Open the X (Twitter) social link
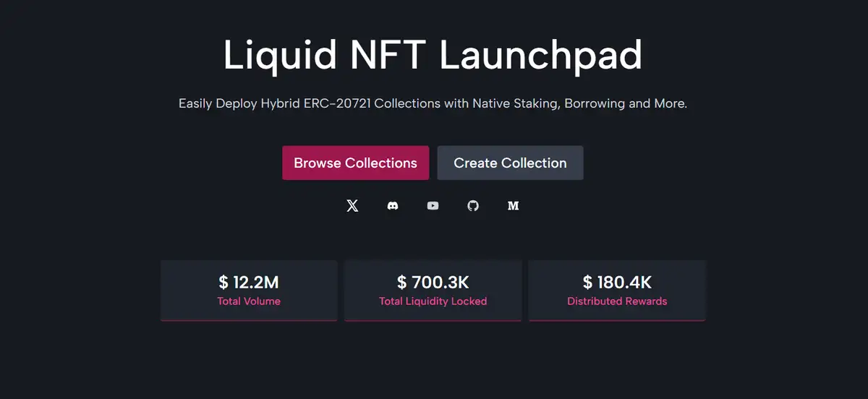This screenshot has height=399, width=868. point(352,206)
